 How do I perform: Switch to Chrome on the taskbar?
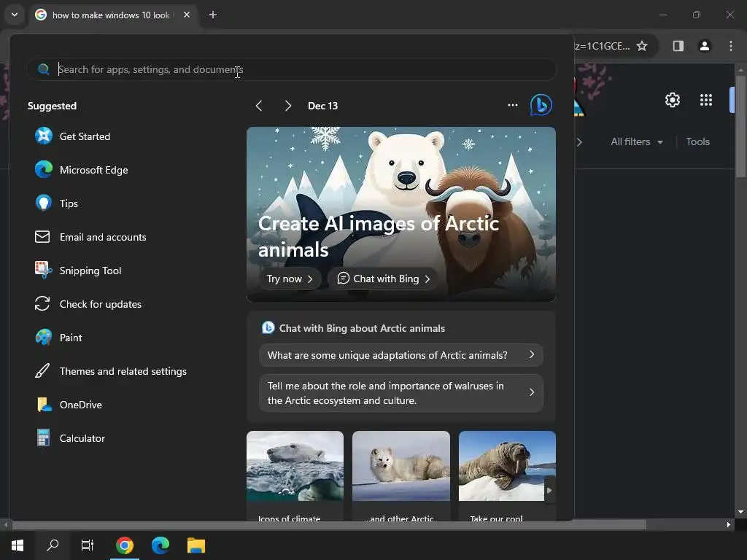(x=124, y=545)
